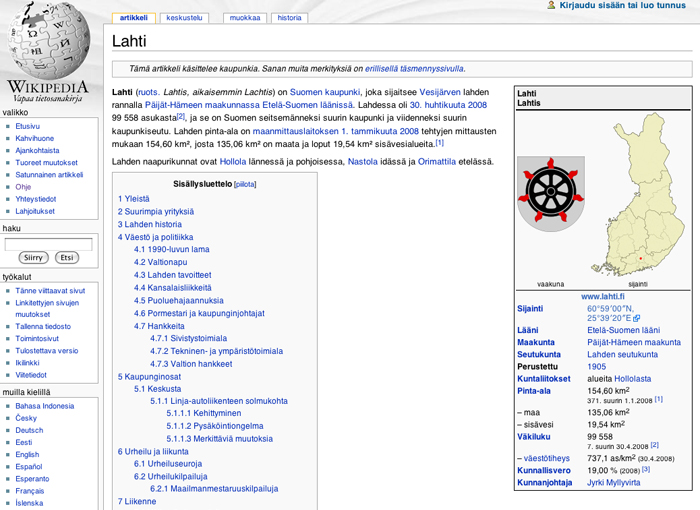
Task: Switch to English language version
Action: pyautogui.click(x=27, y=455)
